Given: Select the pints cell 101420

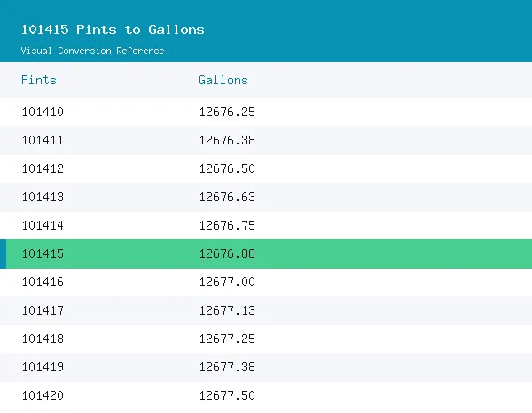Looking at the screenshot, I should click(x=43, y=395).
